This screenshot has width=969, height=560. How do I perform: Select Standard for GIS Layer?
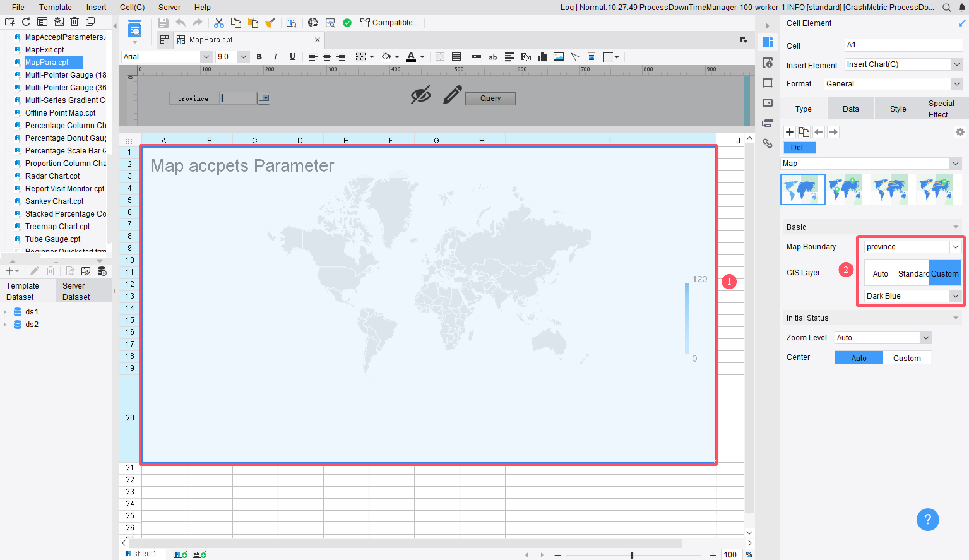click(913, 273)
